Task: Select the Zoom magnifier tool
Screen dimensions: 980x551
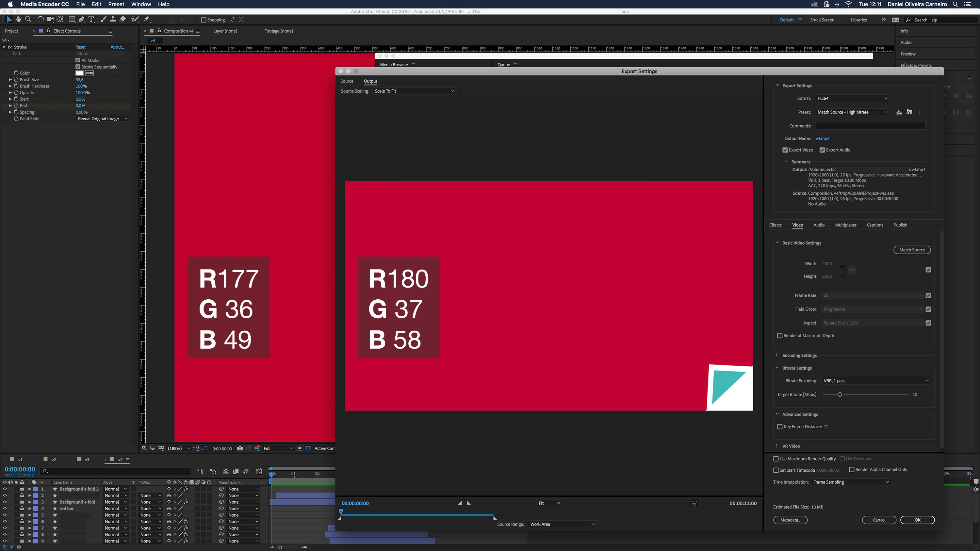Action: [28, 19]
